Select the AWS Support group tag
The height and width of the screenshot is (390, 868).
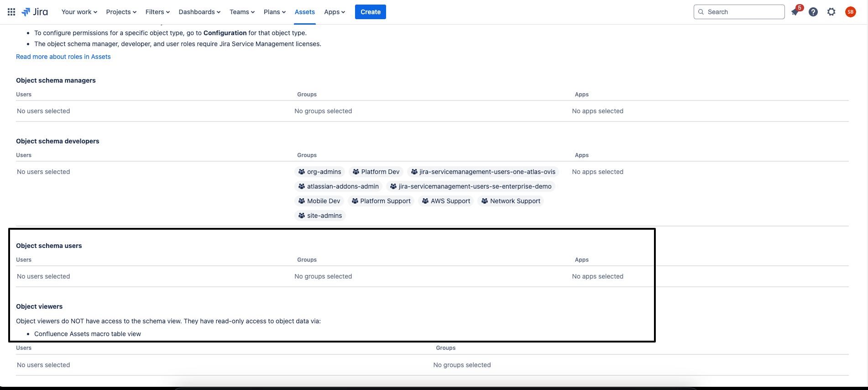(446, 201)
